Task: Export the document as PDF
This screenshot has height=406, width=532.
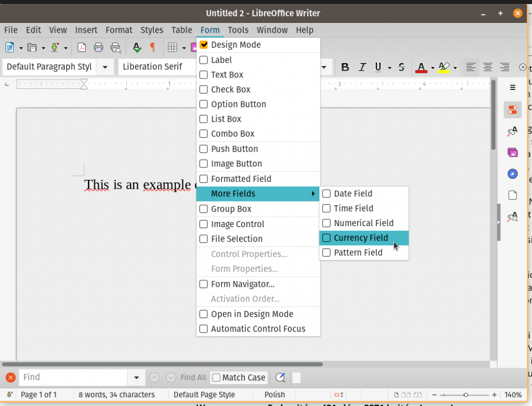Action: [x=82, y=47]
